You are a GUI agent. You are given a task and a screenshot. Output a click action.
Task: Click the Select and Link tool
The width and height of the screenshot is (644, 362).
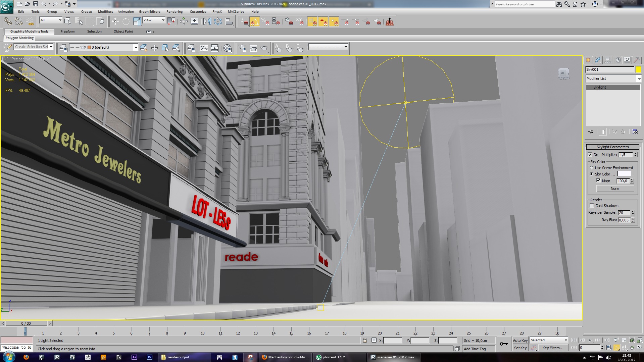point(8,22)
